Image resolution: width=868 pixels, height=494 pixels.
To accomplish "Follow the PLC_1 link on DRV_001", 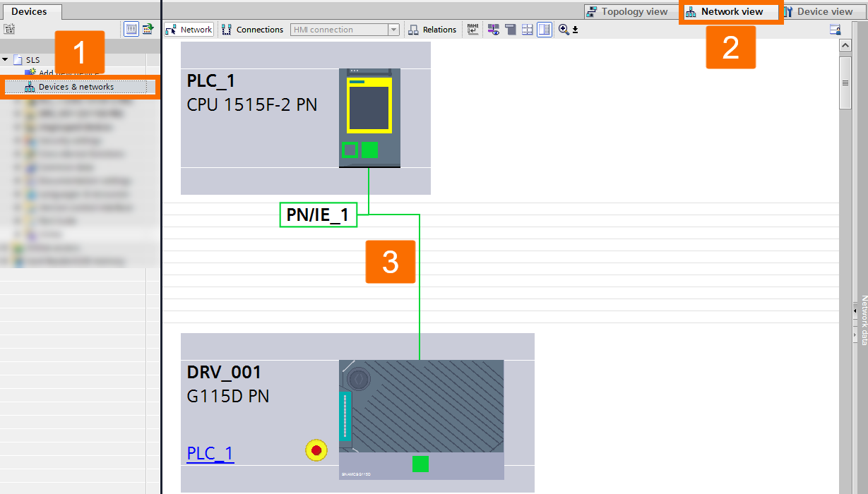I will pyautogui.click(x=210, y=453).
